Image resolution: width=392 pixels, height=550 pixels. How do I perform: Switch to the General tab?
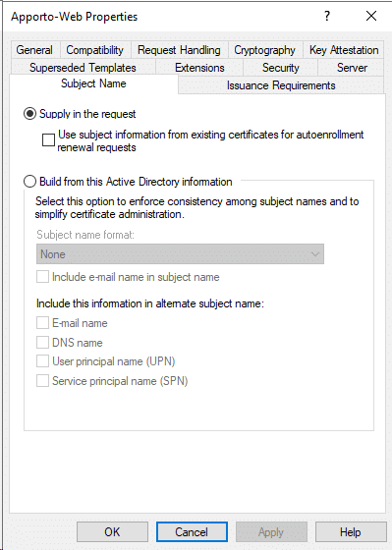[x=34, y=50]
